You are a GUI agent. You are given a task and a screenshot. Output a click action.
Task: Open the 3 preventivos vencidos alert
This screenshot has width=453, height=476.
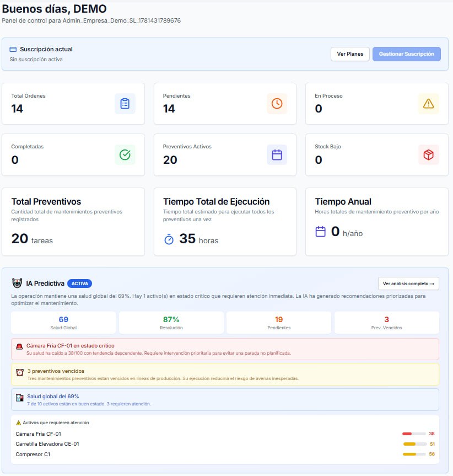tap(225, 375)
